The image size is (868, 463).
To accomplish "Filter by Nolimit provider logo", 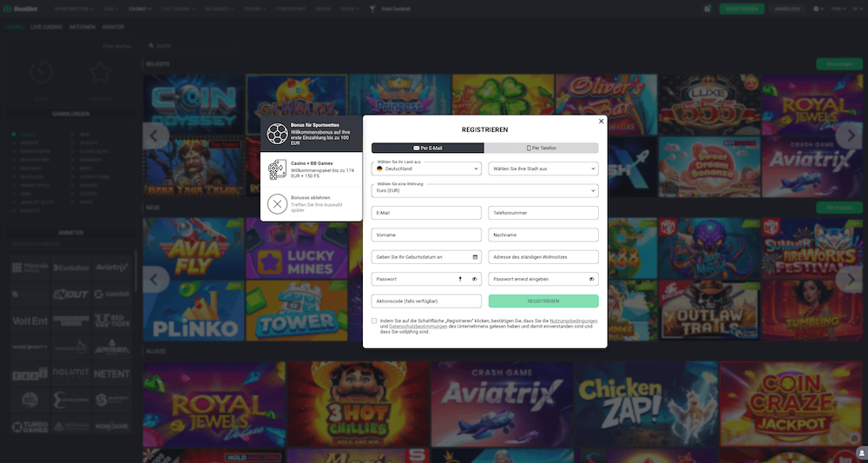I will 71,374.
